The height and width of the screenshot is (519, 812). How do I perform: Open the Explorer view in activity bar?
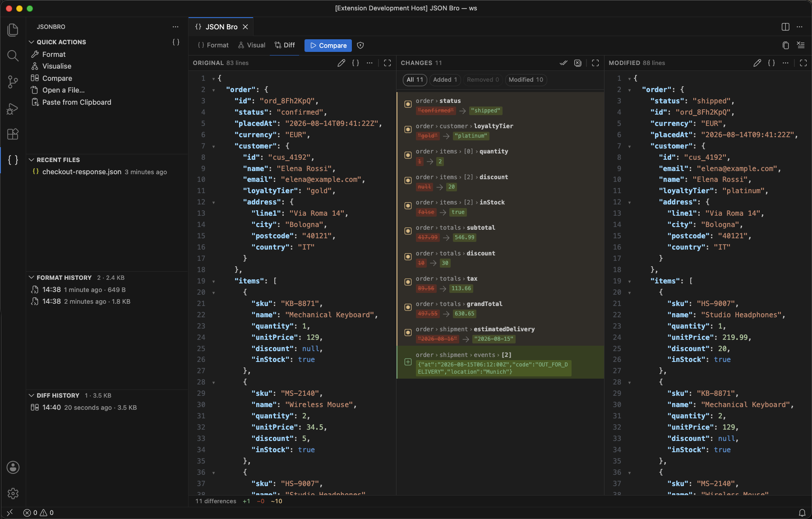click(13, 30)
